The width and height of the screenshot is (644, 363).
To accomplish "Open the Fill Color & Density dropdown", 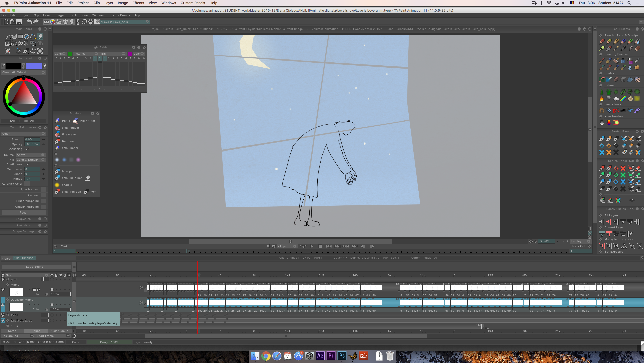I will coord(30,160).
